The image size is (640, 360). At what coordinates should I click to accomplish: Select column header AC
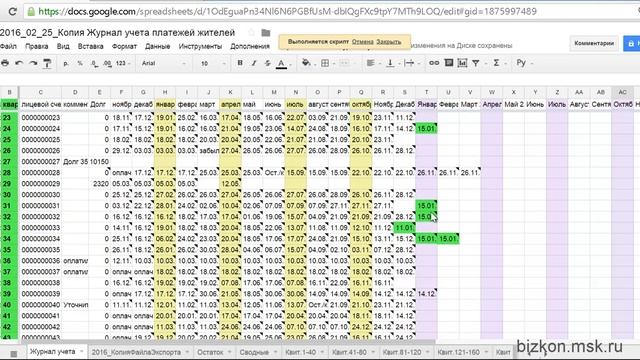622,92
